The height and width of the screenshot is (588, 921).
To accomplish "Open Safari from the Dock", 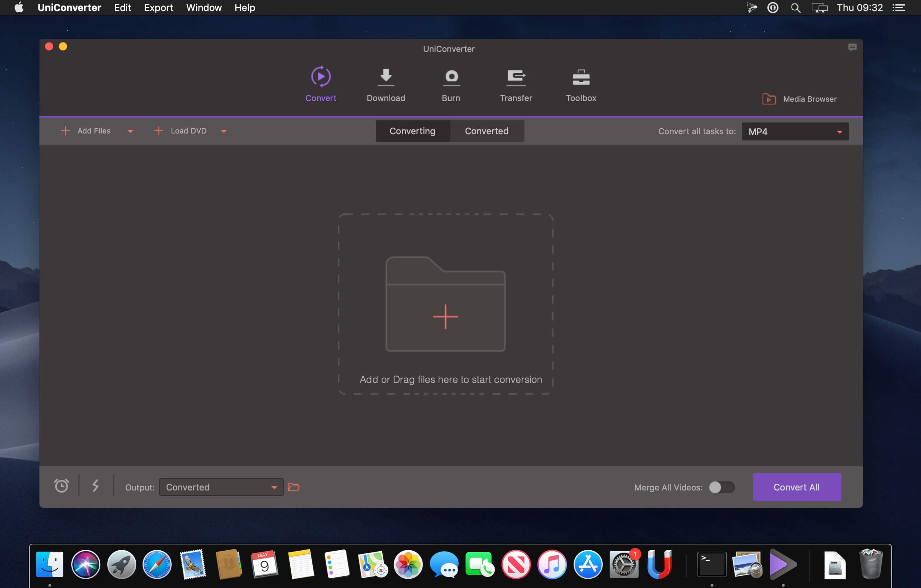I will click(157, 564).
